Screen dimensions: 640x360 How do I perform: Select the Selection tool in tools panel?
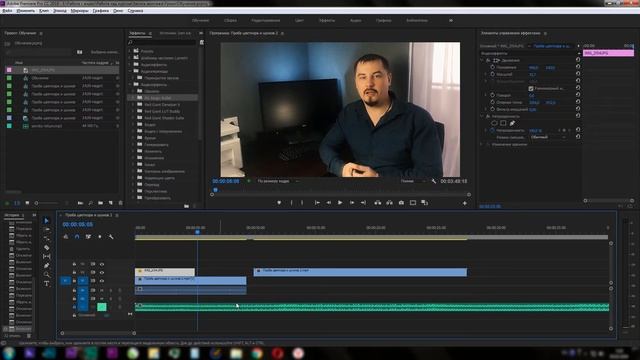46,221
